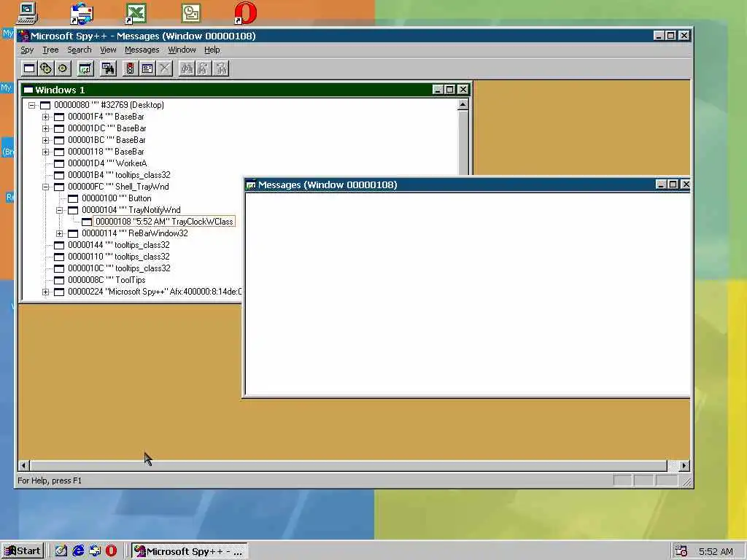Select the Opera desktop shortcut icon

tap(246, 13)
